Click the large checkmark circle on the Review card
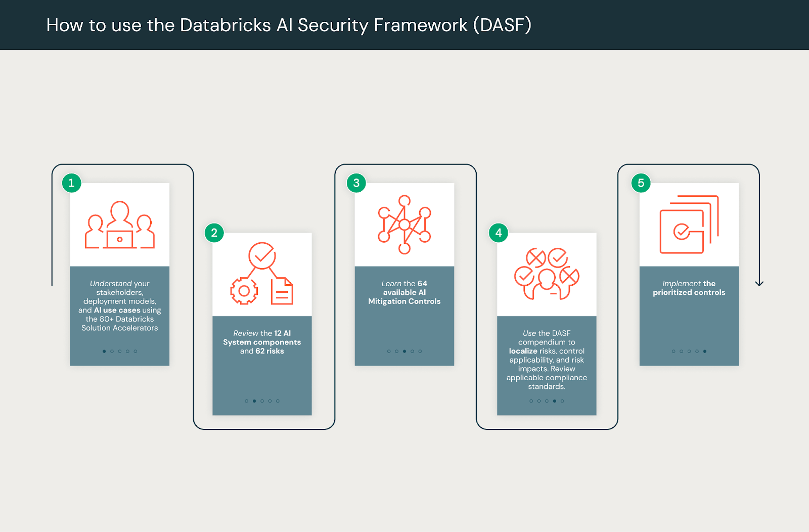 coord(262,256)
